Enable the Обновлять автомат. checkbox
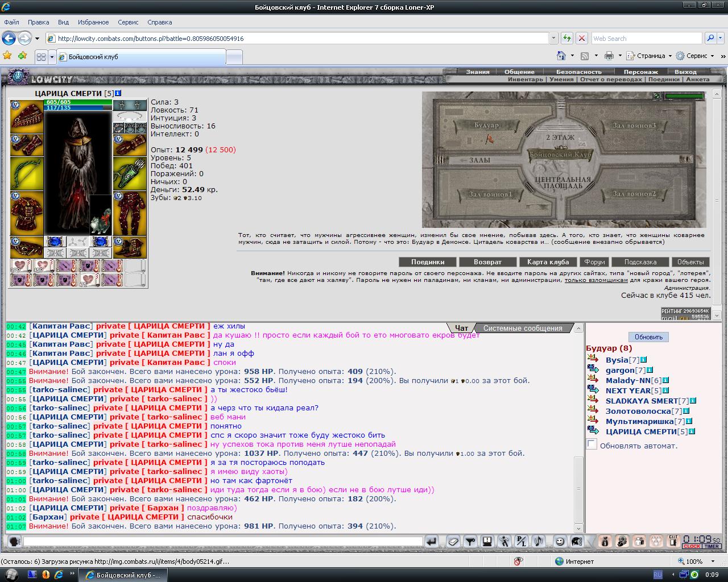Viewport: 728px width, 582px height. [591, 444]
